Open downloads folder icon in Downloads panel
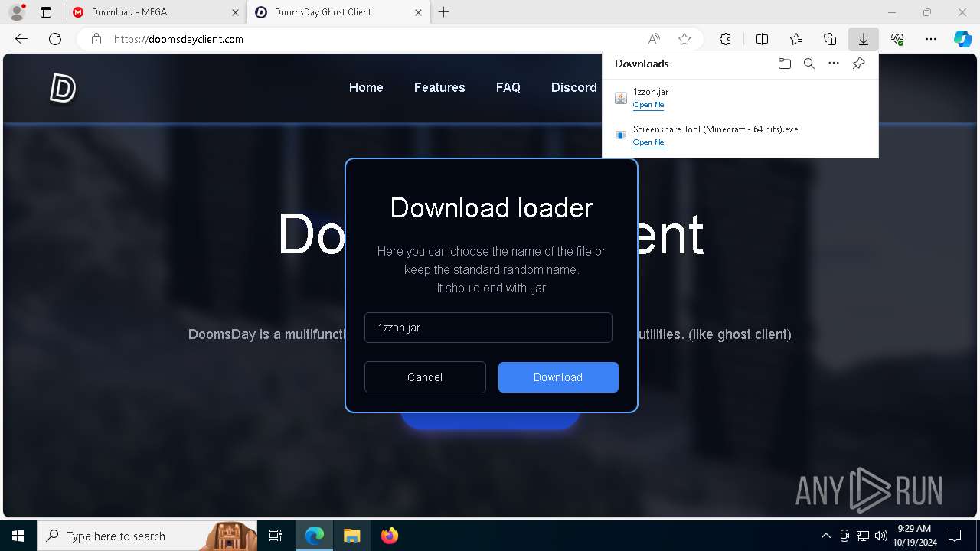The width and height of the screenshot is (980, 551). [784, 64]
